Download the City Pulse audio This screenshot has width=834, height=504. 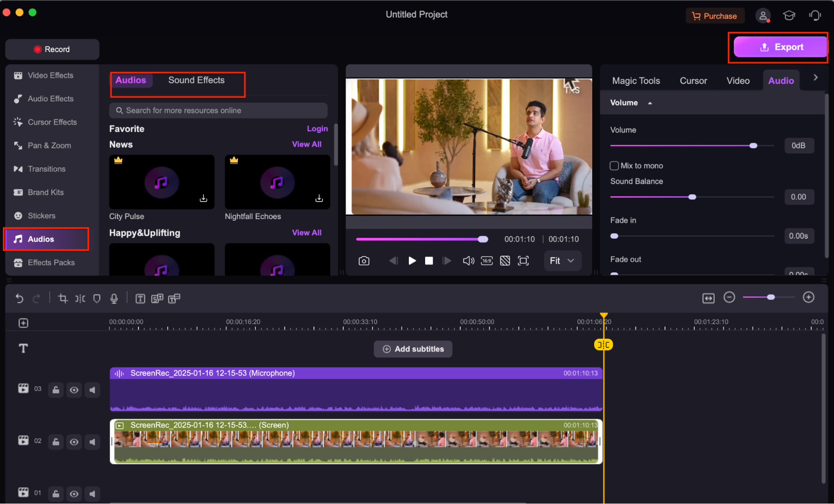tap(203, 198)
